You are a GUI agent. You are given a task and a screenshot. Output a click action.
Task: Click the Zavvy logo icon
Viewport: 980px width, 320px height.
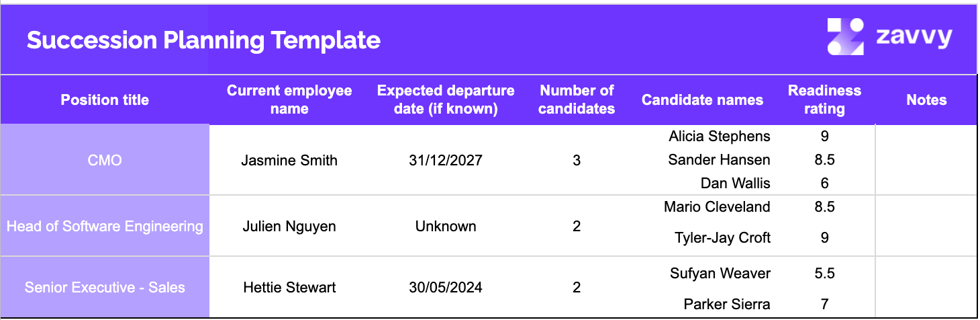846,37
